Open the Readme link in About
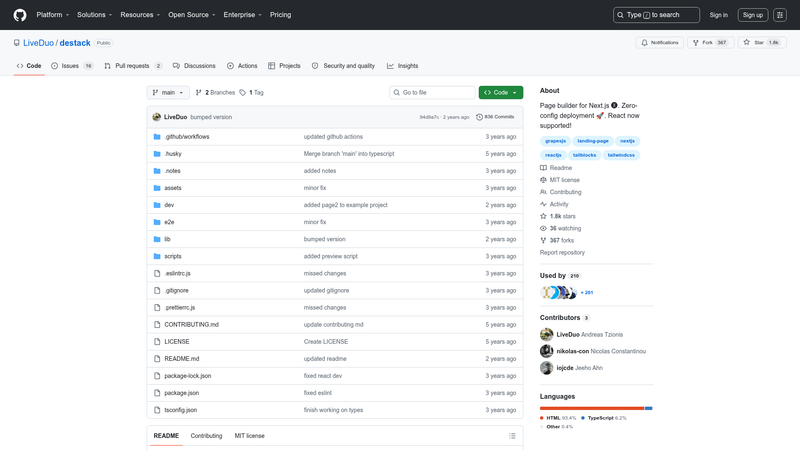 [x=556, y=168]
